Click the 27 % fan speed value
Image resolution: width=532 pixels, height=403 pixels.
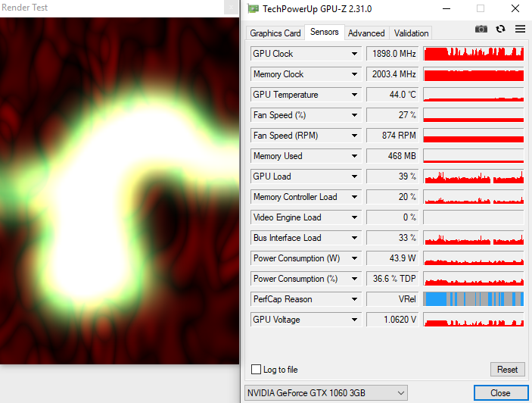[x=393, y=115]
